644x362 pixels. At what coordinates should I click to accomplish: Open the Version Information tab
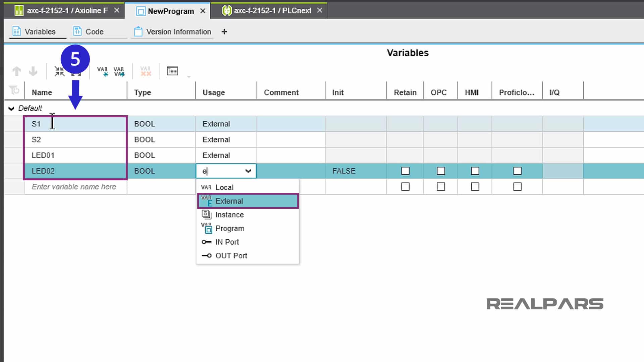pos(172,32)
